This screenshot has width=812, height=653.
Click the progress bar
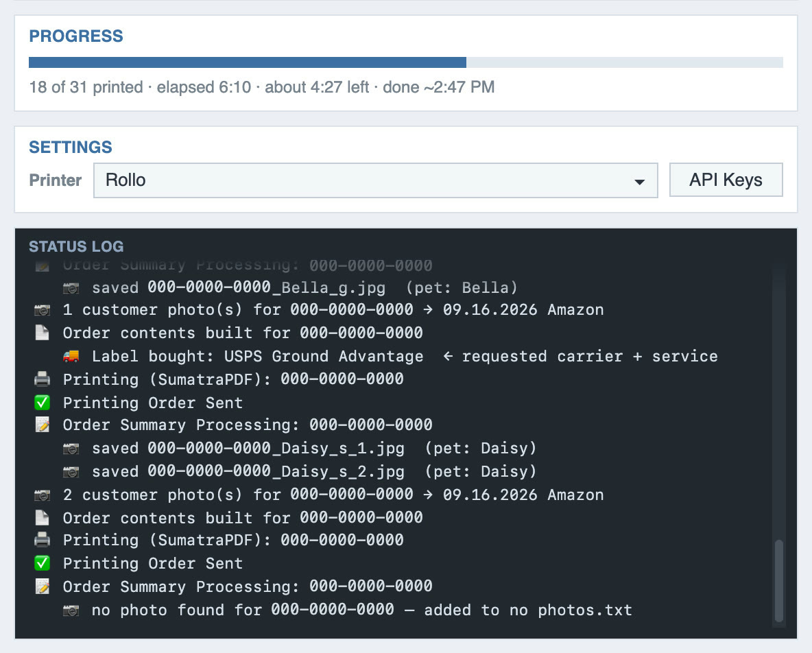tap(405, 62)
